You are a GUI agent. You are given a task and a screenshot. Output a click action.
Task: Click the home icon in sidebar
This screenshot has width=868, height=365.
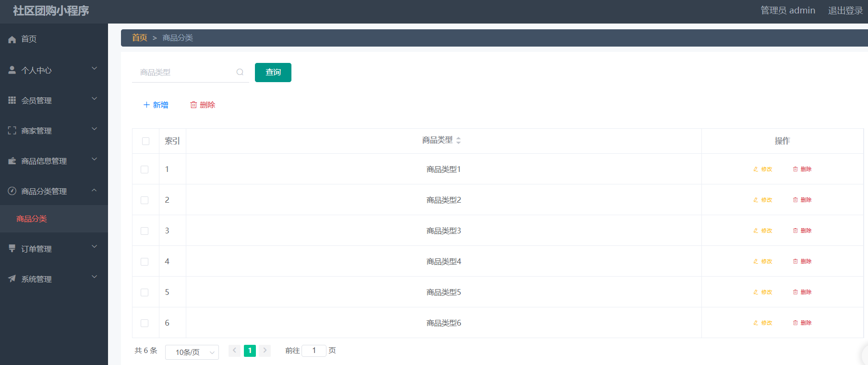pyautogui.click(x=12, y=39)
